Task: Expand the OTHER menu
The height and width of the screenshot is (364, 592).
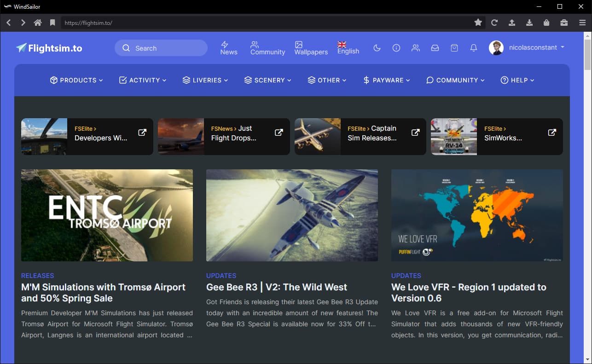Action: coord(327,80)
